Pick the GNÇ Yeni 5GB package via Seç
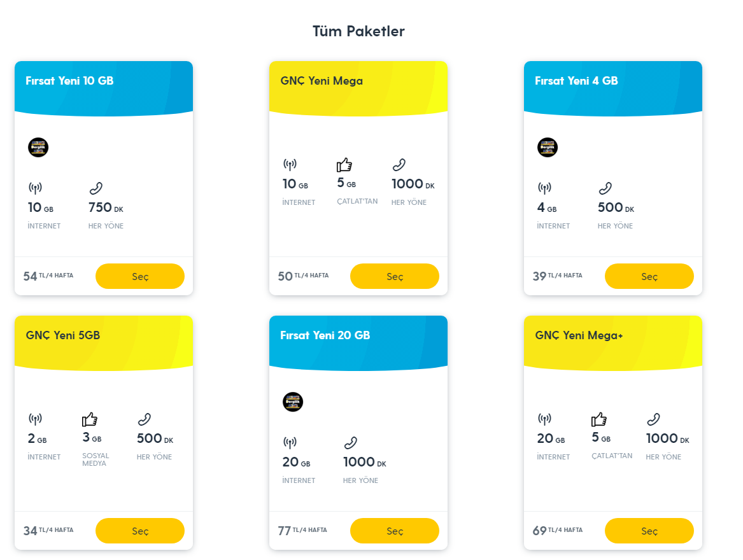 pos(140,531)
